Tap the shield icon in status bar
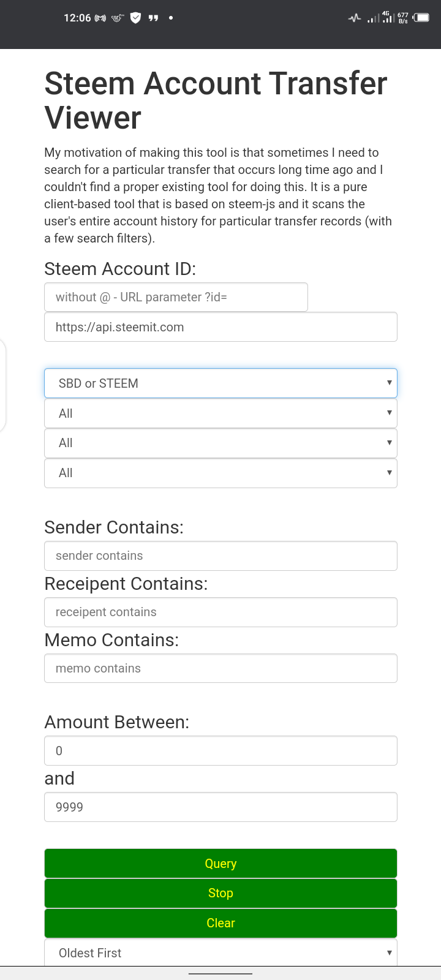This screenshot has width=441, height=980. pos(135,18)
